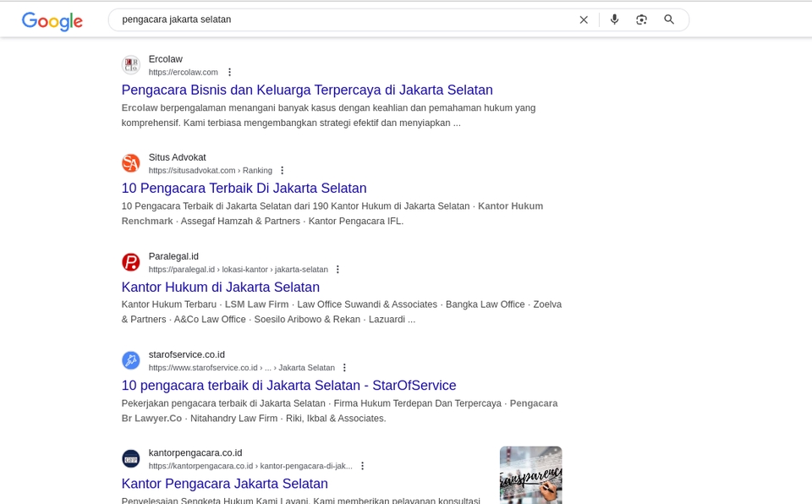This screenshot has height=504, width=812.
Task: Open 'Pengacara Bisnis dan Keluarga Terpercaya' result
Action: (307, 90)
